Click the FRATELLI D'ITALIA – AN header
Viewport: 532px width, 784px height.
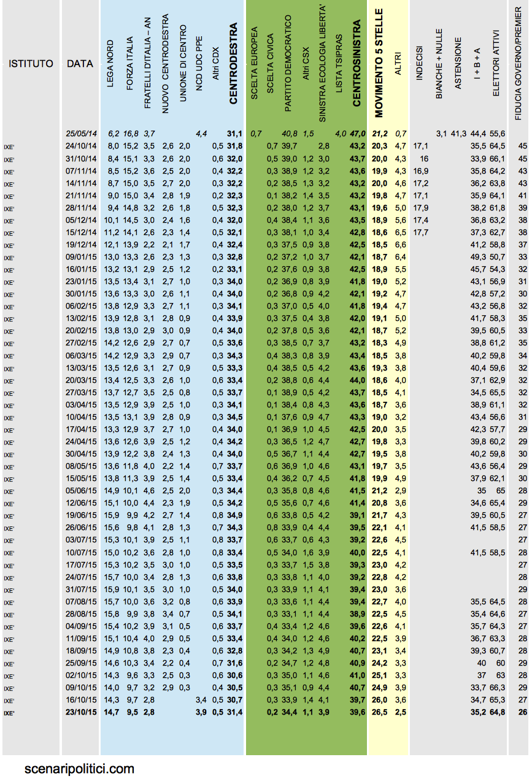click(x=147, y=63)
